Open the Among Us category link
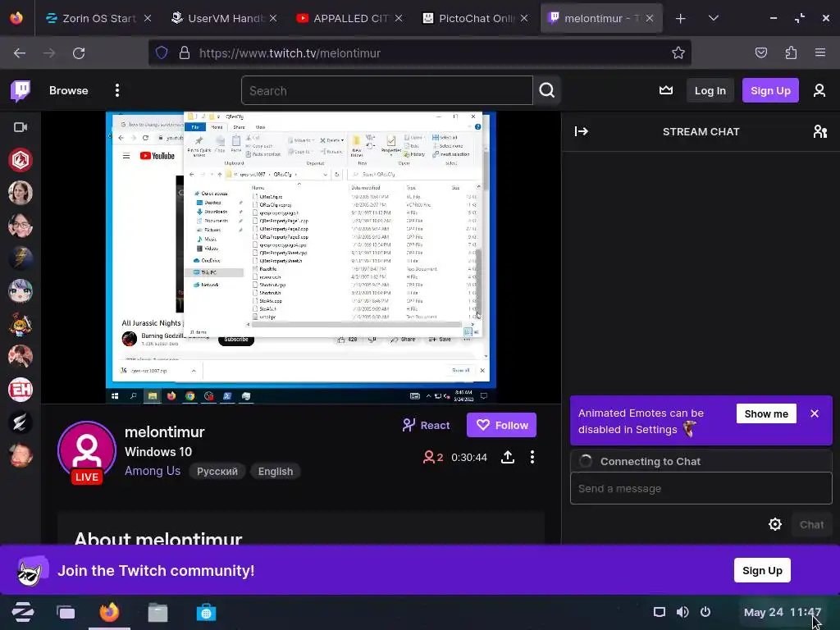The height and width of the screenshot is (630, 840). [x=153, y=472]
